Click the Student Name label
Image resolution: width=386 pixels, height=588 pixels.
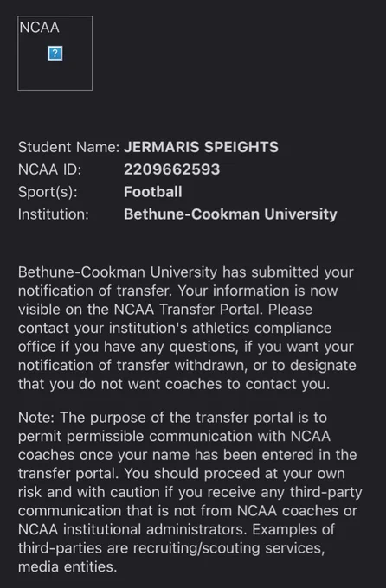pyautogui.click(x=68, y=147)
